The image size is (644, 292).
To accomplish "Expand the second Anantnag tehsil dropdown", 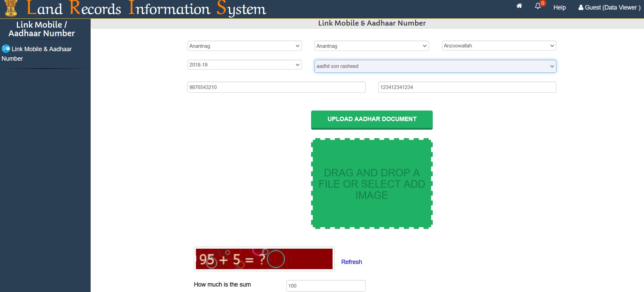I will click(x=371, y=46).
